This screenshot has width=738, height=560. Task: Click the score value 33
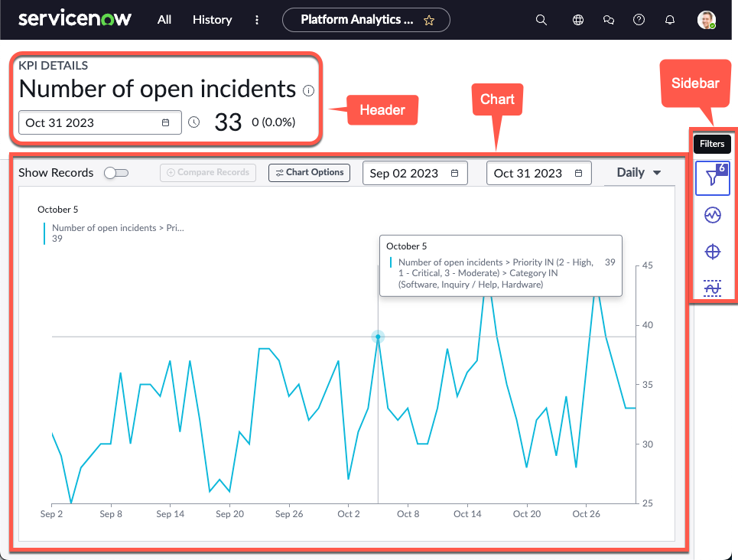click(x=228, y=122)
